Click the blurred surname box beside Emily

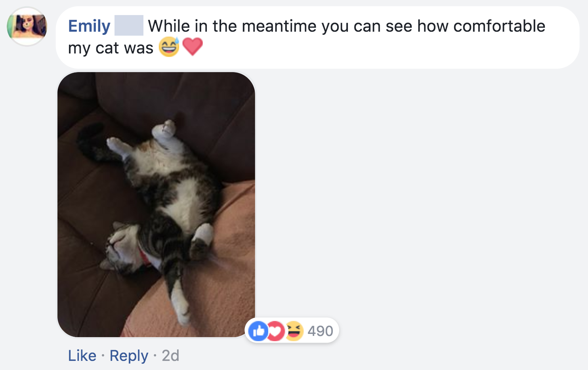(129, 26)
